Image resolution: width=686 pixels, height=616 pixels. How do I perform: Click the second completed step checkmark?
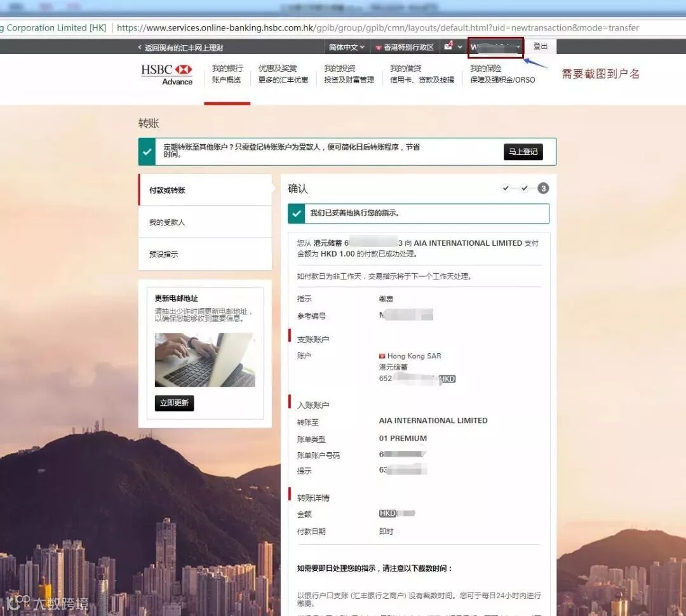coord(524,188)
